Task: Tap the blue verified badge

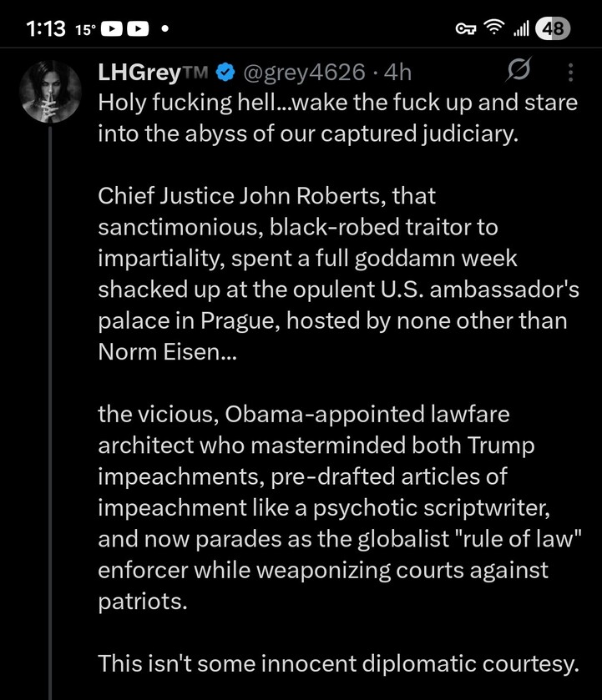Action: (x=224, y=73)
